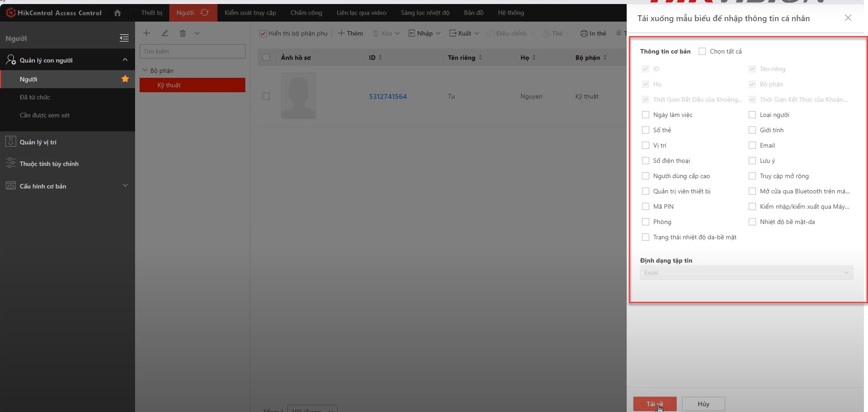Click the Tìm kiếm search field
This screenshot has height=412, width=868.
point(192,51)
